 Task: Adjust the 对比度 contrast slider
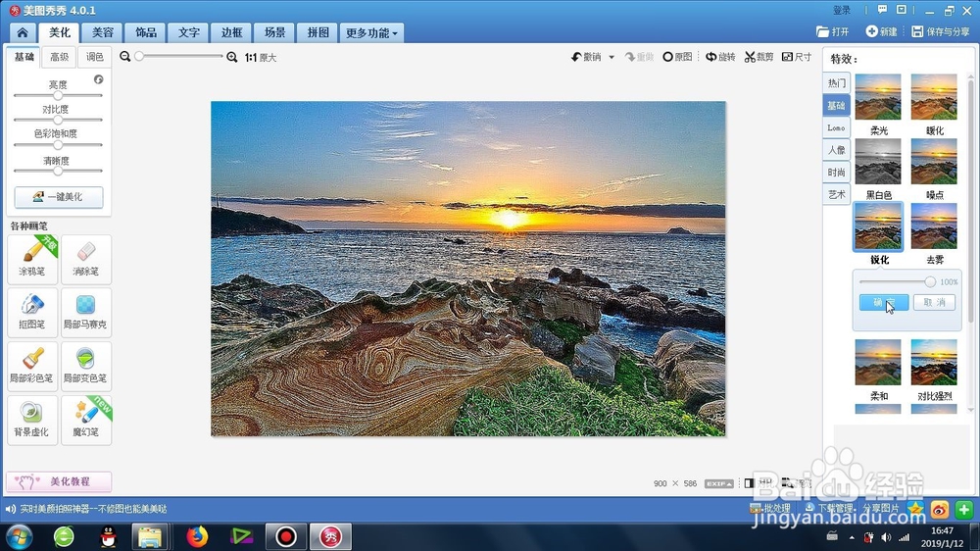(58, 120)
